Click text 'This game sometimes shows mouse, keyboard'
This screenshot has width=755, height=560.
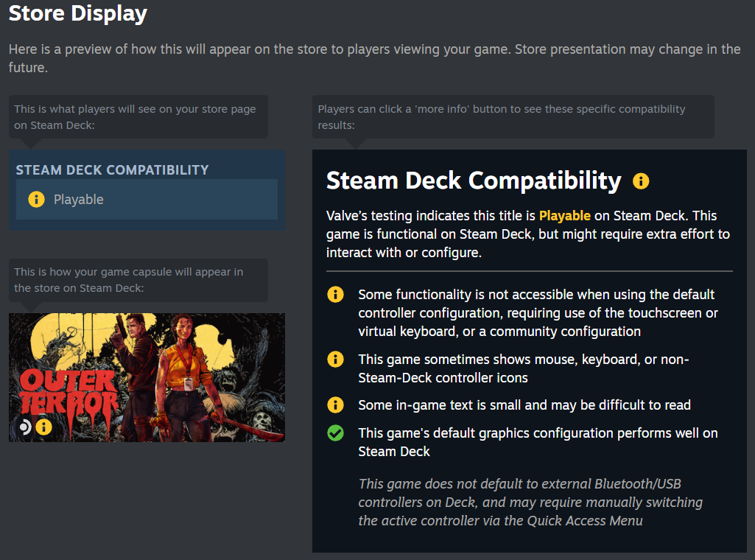pyautogui.click(x=524, y=368)
